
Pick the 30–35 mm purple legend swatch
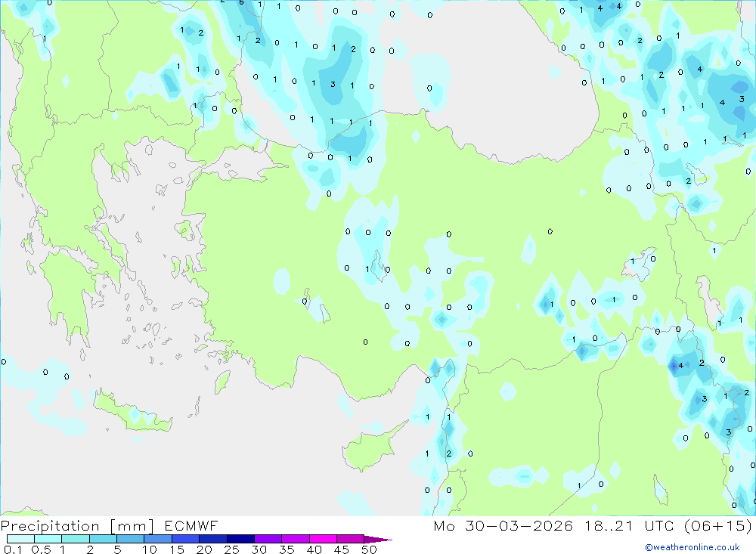[268, 539]
